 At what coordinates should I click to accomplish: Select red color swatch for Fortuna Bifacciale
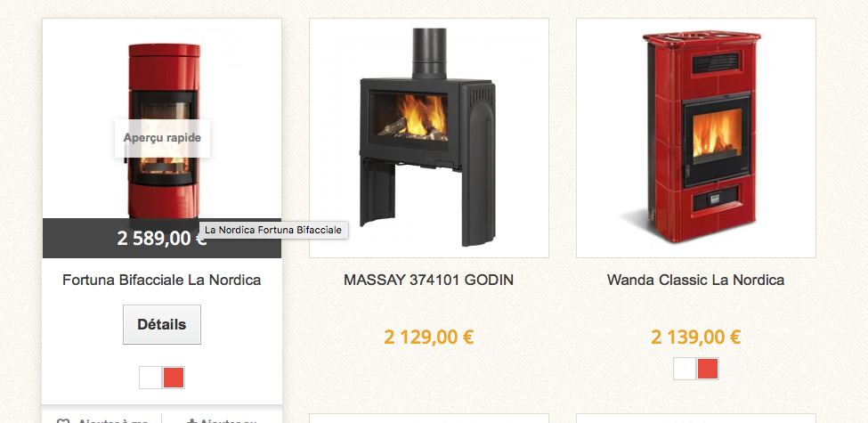click(174, 378)
